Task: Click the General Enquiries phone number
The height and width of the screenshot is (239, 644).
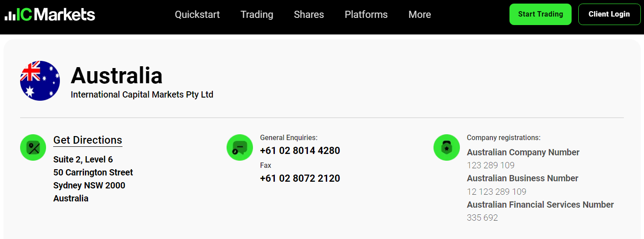Action: (x=300, y=150)
